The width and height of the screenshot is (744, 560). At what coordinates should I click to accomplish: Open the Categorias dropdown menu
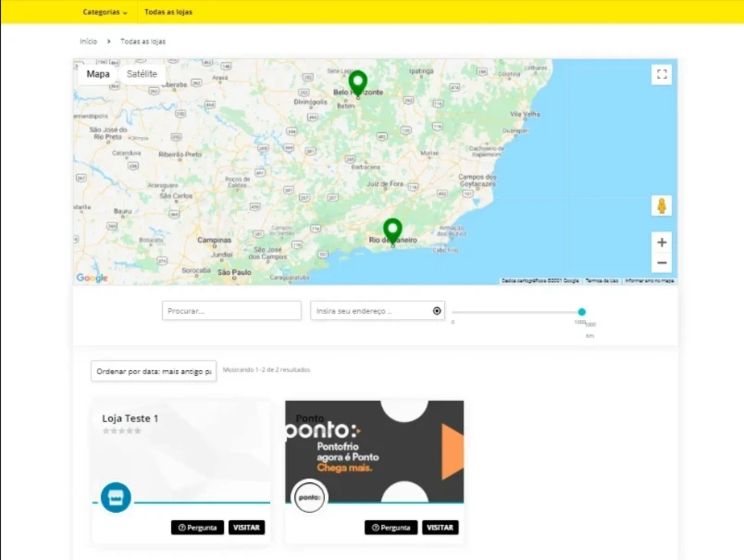(x=105, y=12)
